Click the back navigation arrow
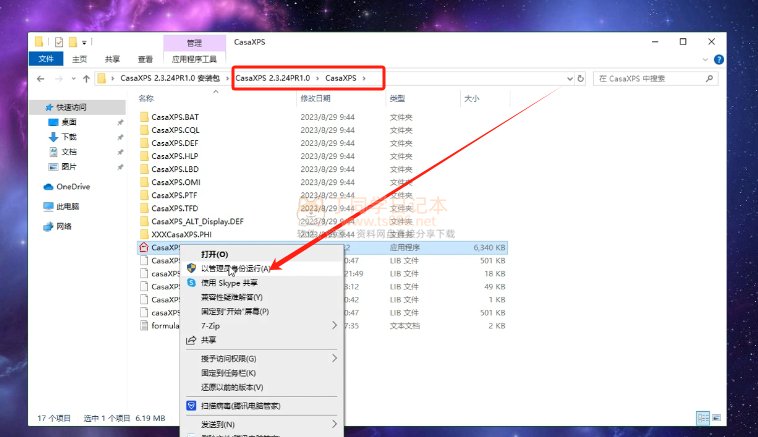This screenshot has width=758, height=437. click(x=41, y=78)
